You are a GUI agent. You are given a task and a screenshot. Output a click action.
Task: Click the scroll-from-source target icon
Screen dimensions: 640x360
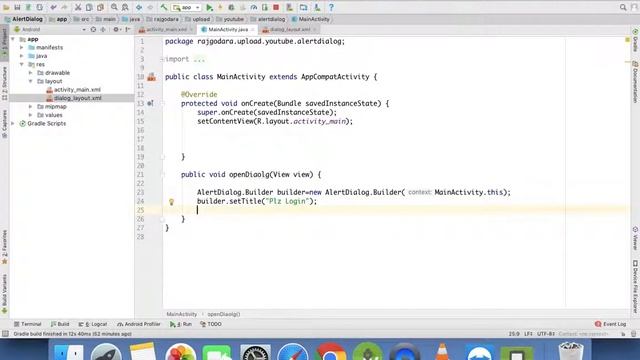[x=93, y=29]
